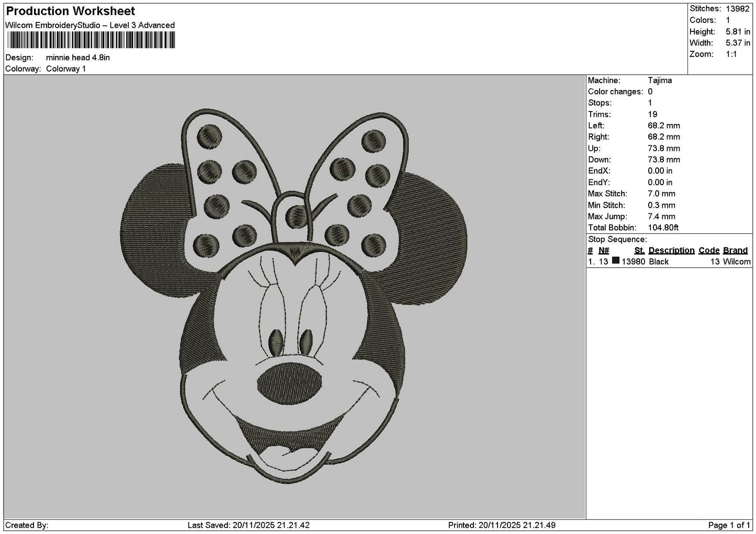Click the design name 'minnie head 4.8in'
Viewport: 756px width, 534px height.
(x=78, y=58)
